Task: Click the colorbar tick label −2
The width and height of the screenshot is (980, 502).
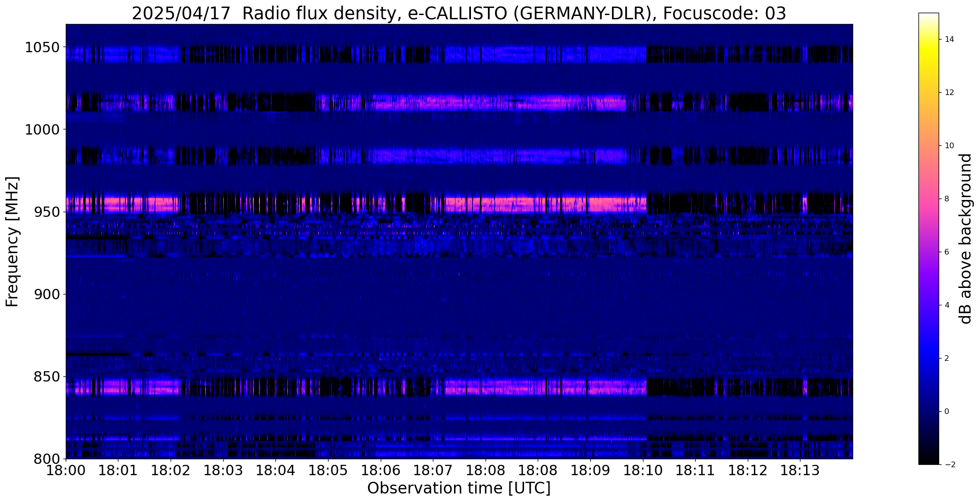Action: click(949, 465)
